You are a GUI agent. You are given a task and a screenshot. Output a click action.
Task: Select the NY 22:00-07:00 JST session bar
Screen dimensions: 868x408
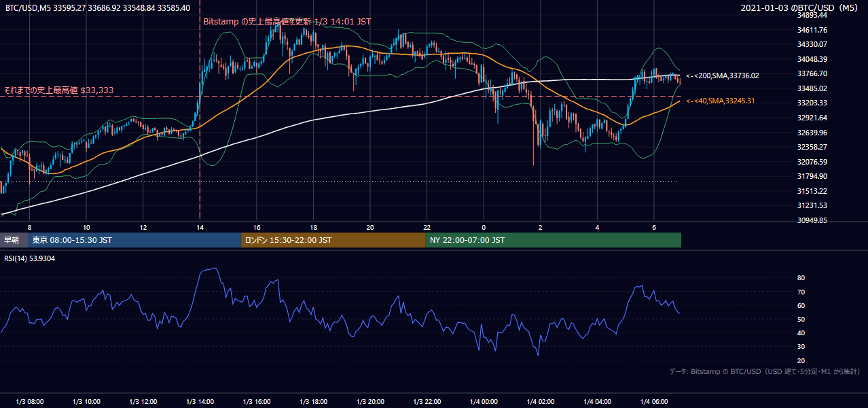[554, 240]
